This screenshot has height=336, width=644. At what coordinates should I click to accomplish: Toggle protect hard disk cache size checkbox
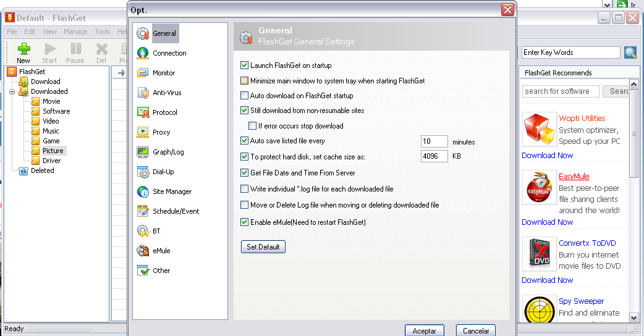[244, 157]
